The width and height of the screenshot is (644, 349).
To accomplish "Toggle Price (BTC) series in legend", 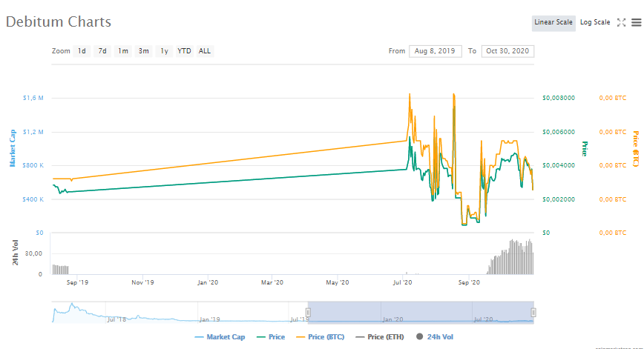I will (321, 336).
